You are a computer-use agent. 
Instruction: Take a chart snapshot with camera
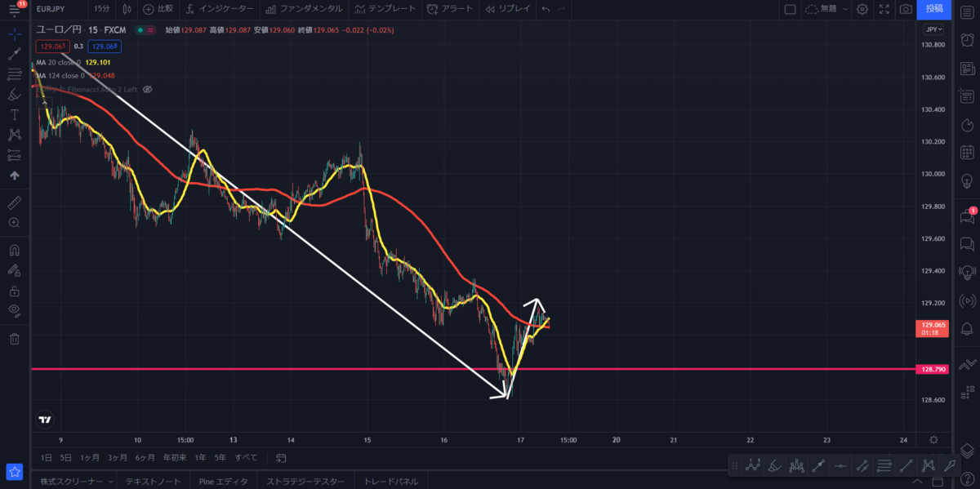click(905, 9)
